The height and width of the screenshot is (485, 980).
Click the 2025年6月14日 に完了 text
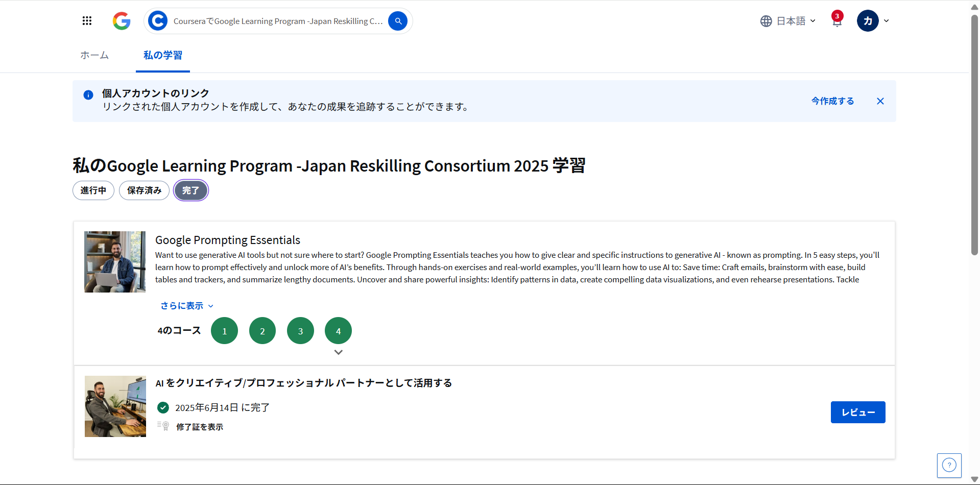pos(222,407)
